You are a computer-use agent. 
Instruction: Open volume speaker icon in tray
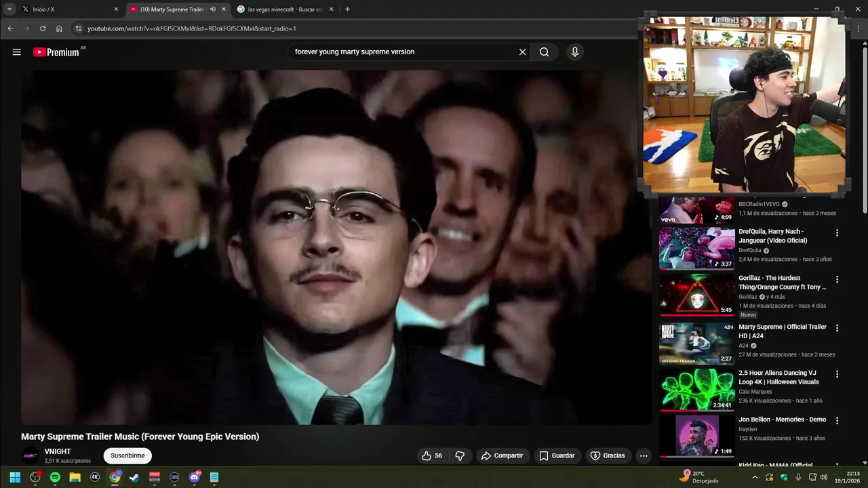click(823, 477)
